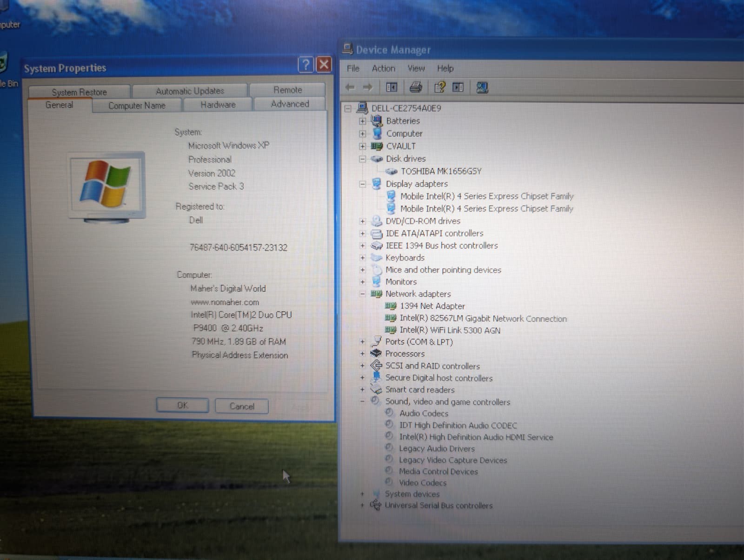Click the Network adapters category icon
The width and height of the screenshot is (744, 560).
click(x=376, y=294)
